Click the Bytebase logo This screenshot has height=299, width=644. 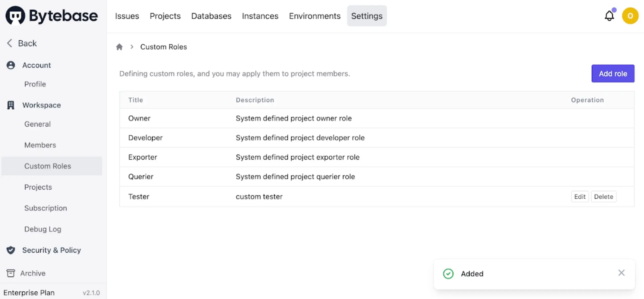52,16
